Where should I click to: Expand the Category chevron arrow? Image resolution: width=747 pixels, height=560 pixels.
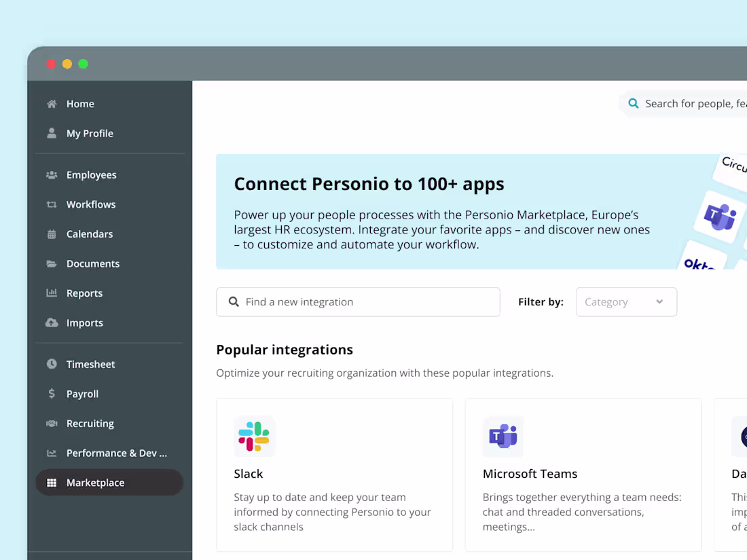click(x=659, y=301)
